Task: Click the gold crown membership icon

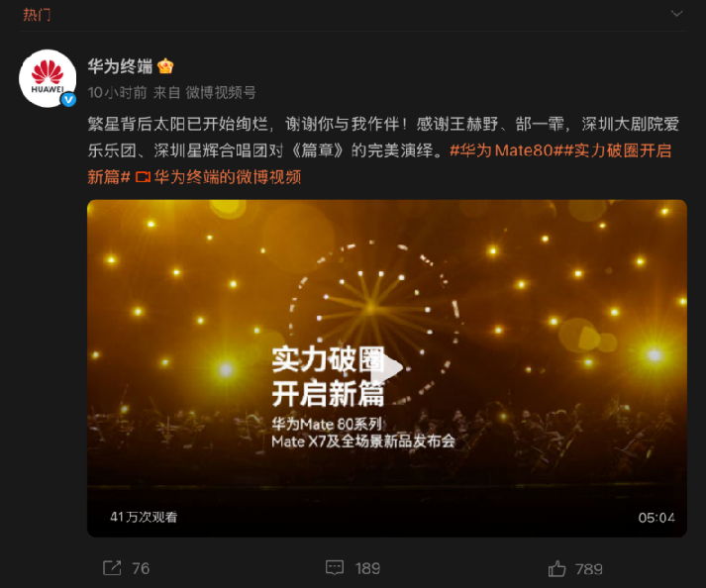Action: 165,66
